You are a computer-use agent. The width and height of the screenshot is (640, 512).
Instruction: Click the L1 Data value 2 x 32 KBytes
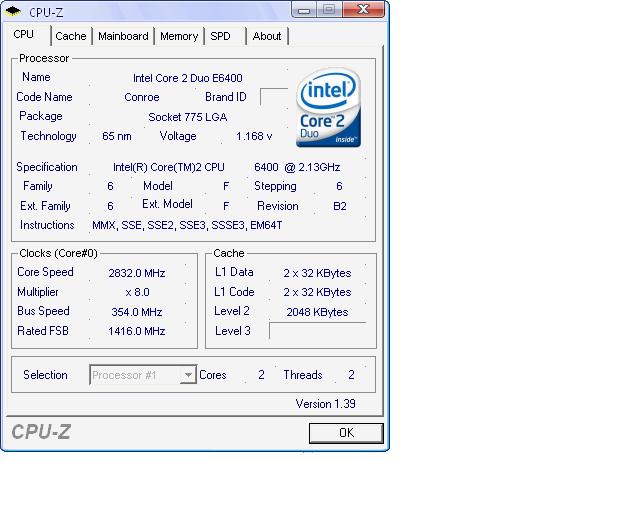[x=317, y=273]
